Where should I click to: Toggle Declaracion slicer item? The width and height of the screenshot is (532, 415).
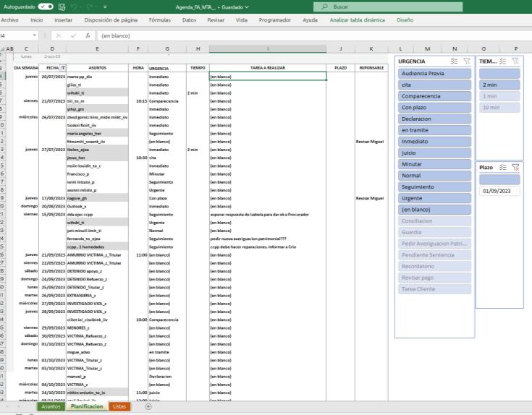point(434,119)
